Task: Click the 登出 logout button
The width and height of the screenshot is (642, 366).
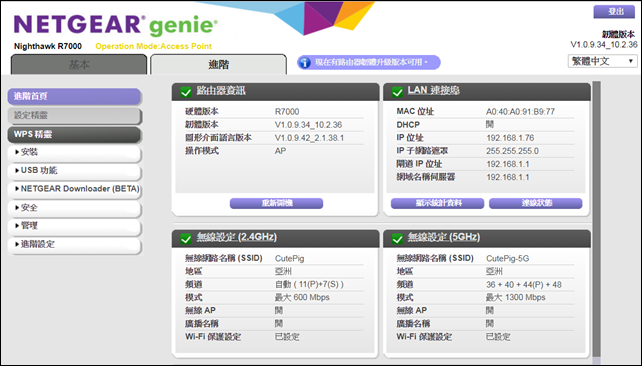Action: click(x=614, y=11)
